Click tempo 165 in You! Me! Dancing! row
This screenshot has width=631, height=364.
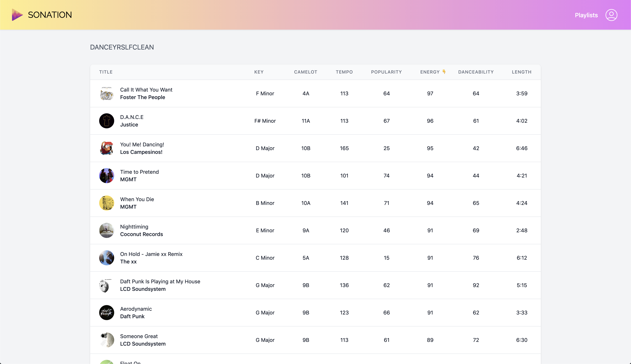click(344, 148)
